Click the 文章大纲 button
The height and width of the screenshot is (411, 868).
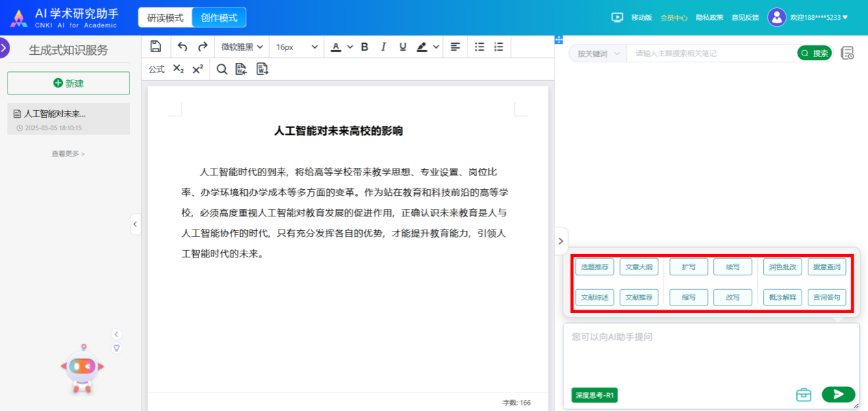[x=639, y=267]
